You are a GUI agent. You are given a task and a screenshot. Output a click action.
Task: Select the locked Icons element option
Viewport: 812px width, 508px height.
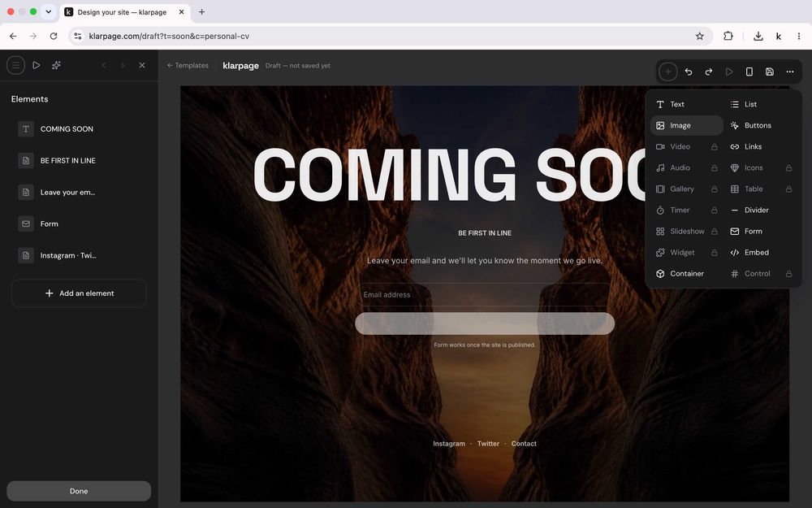click(x=761, y=168)
